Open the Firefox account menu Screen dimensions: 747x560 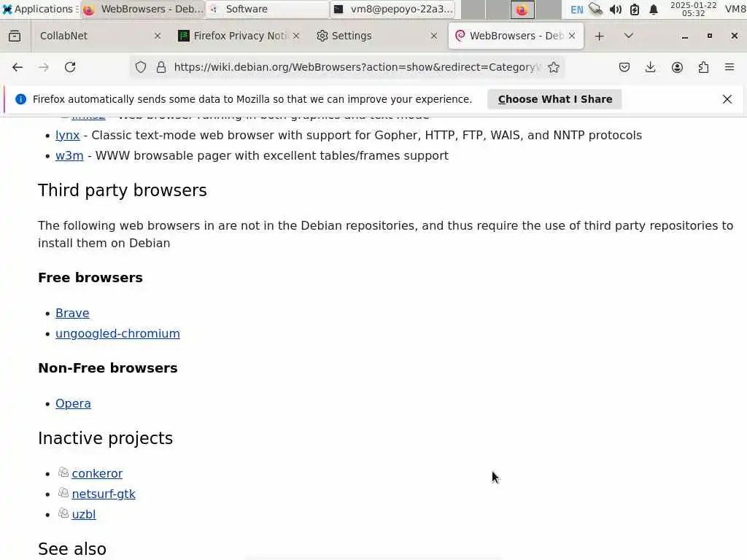(677, 67)
